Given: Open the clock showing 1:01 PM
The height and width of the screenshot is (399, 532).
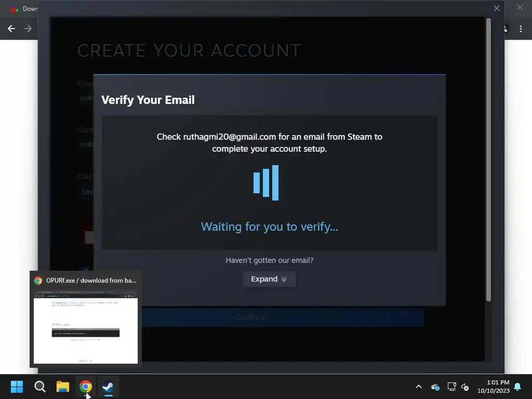Looking at the screenshot, I should click(498, 382).
